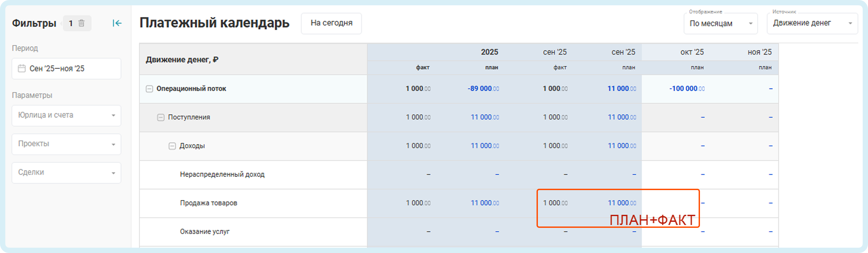Viewport: 868px width, 253px height.
Task: Clear filters with the trash icon
Action: (81, 23)
